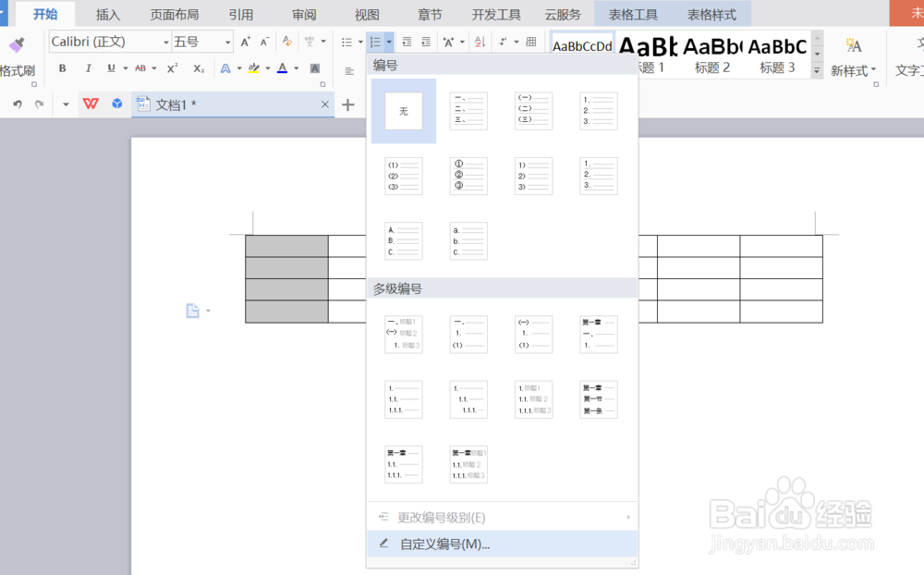Apply superscript formatting
The image size is (924, 575).
(x=172, y=67)
